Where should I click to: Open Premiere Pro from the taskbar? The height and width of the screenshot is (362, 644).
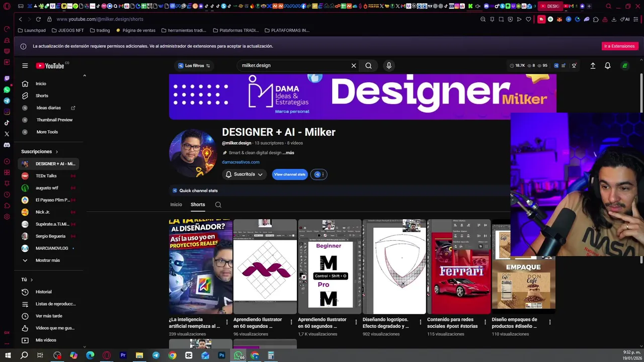tap(123, 355)
